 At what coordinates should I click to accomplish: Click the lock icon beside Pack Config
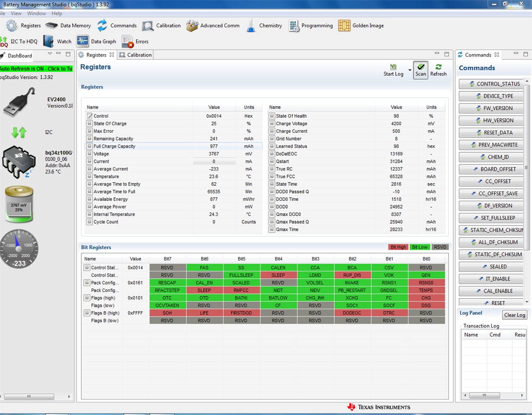(87, 283)
